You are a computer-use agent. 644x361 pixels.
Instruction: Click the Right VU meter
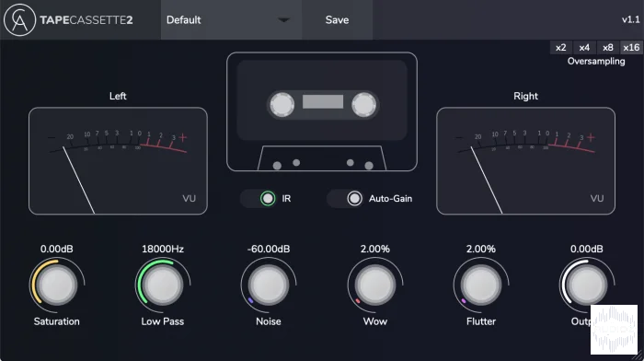click(x=525, y=161)
